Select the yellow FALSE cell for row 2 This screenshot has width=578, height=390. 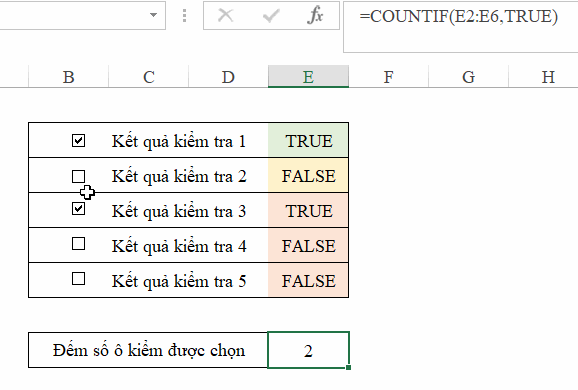(x=308, y=175)
